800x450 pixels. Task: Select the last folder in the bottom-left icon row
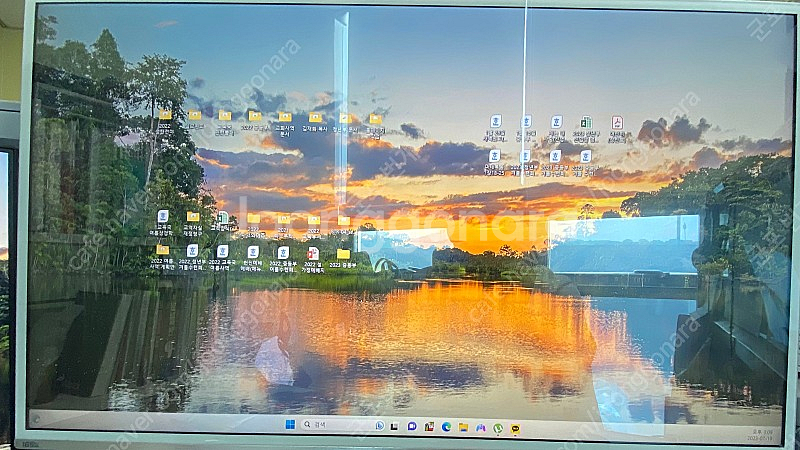pyautogui.click(x=343, y=254)
